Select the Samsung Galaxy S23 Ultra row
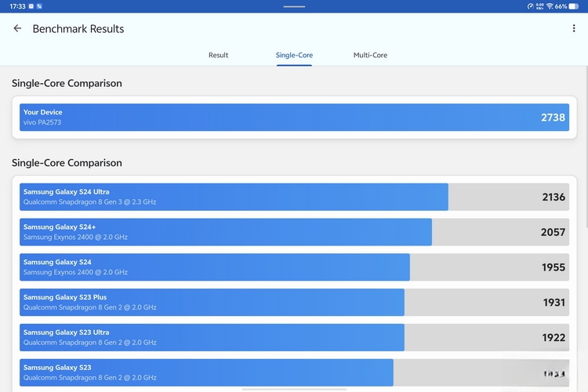The image size is (588, 392). click(294, 338)
